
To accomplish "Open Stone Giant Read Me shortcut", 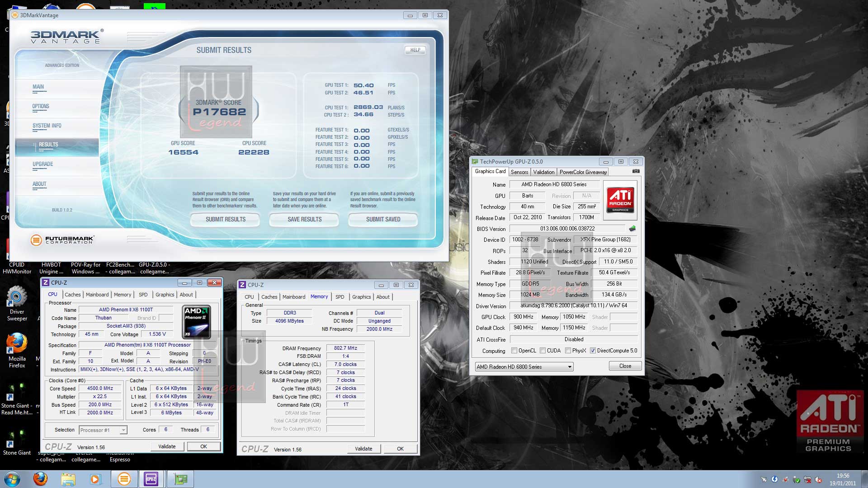I will coord(17,399).
